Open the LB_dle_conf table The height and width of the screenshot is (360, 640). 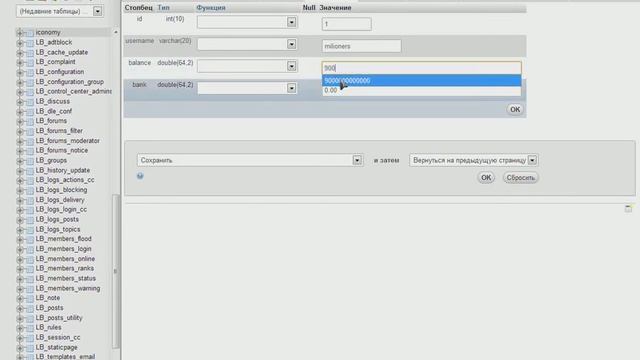point(53,111)
